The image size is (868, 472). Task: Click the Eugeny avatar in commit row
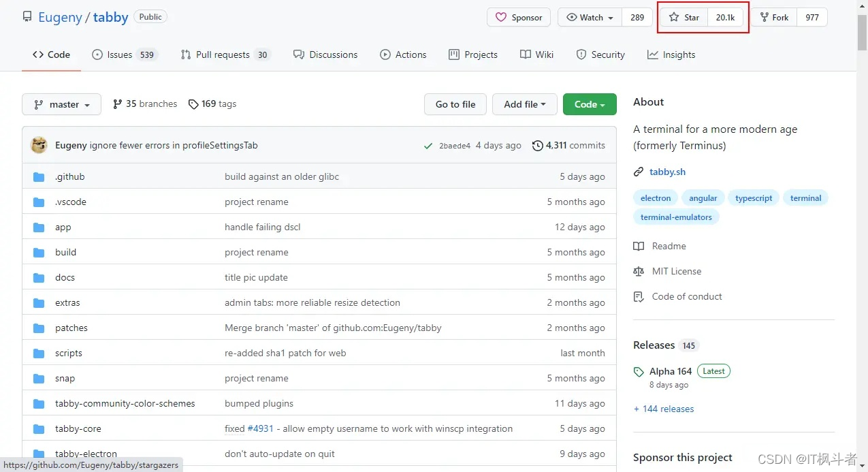pos(39,145)
